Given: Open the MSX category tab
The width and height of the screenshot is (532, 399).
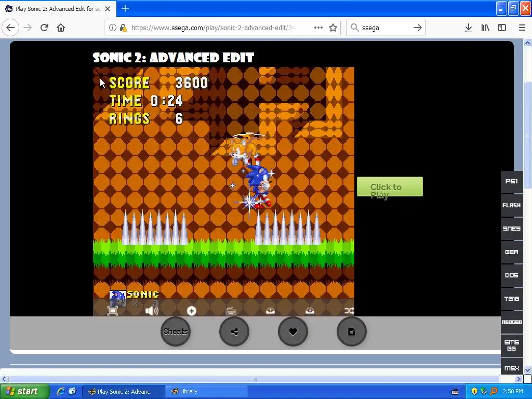Looking at the screenshot, I should [x=512, y=367].
